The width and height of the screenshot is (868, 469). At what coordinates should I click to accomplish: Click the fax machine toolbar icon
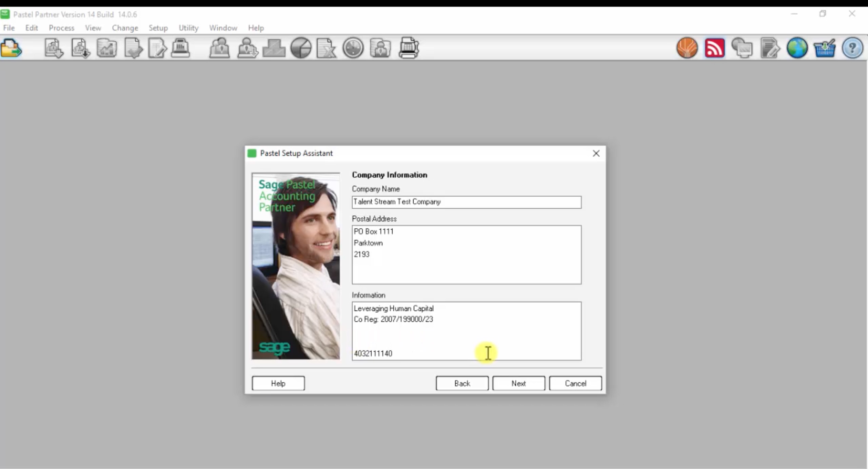pyautogui.click(x=409, y=48)
